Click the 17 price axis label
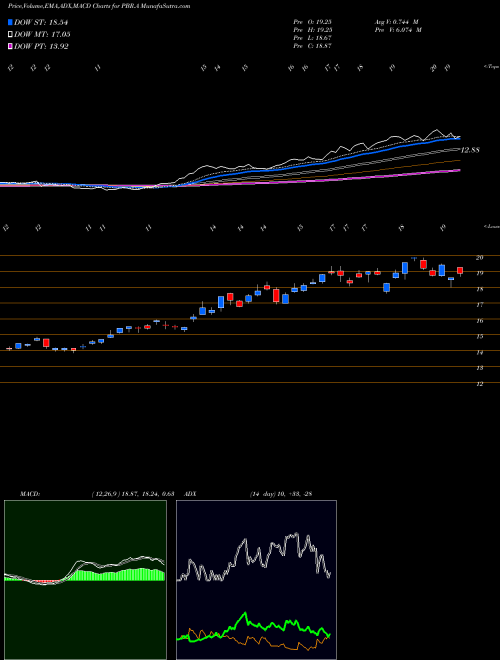 click(479, 305)
